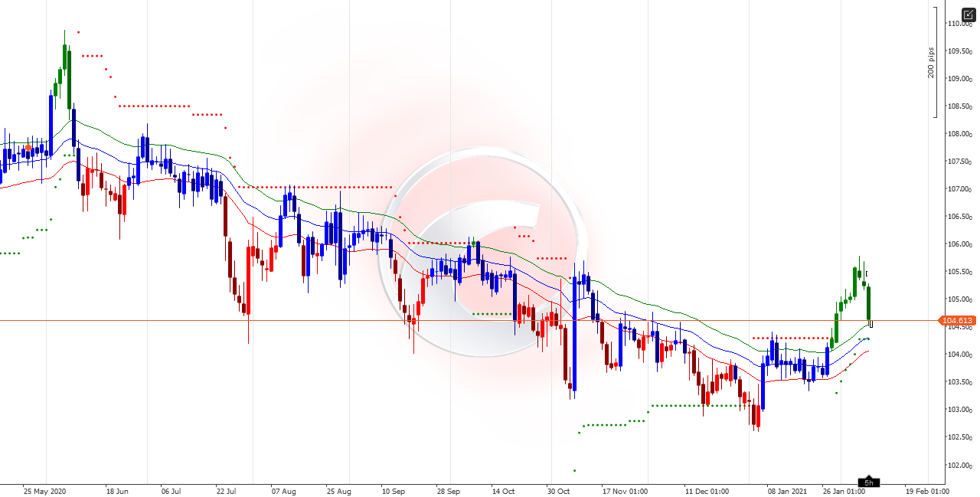
Task: Select the 5h time-remaining marker
Action: [869, 482]
